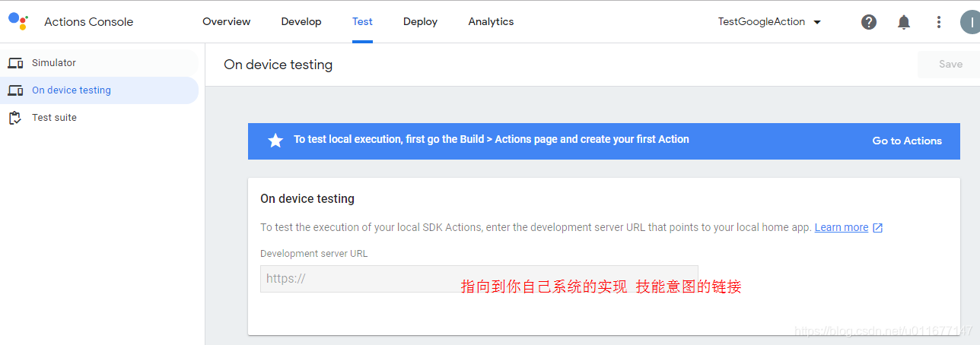The width and height of the screenshot is (980, 345).
Task: Select the Test tab
Action: (x=362, y=21)
